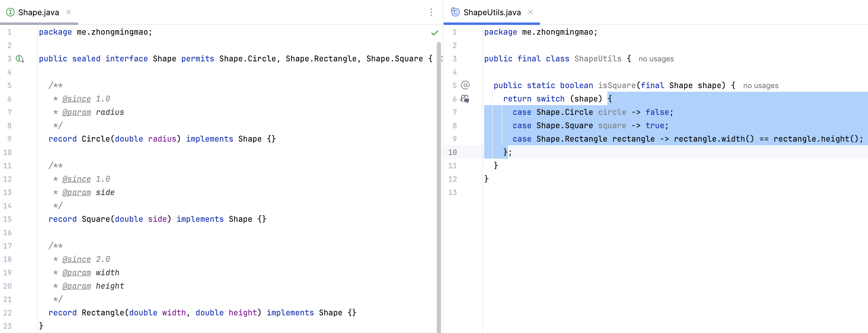Click the switch keyword in isSquare

[x=550, y=99]
